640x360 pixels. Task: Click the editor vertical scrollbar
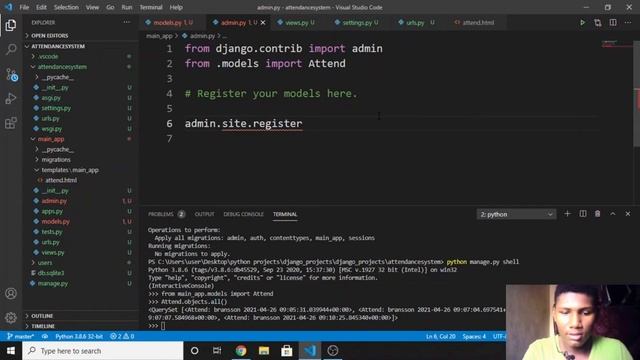(636, 94)
